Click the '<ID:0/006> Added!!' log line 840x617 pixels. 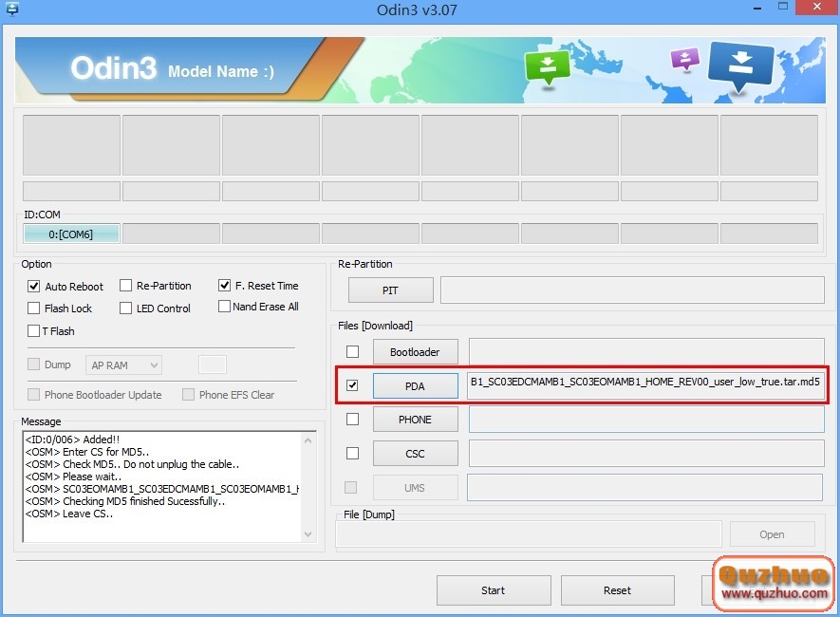click(x=72, y=439)
